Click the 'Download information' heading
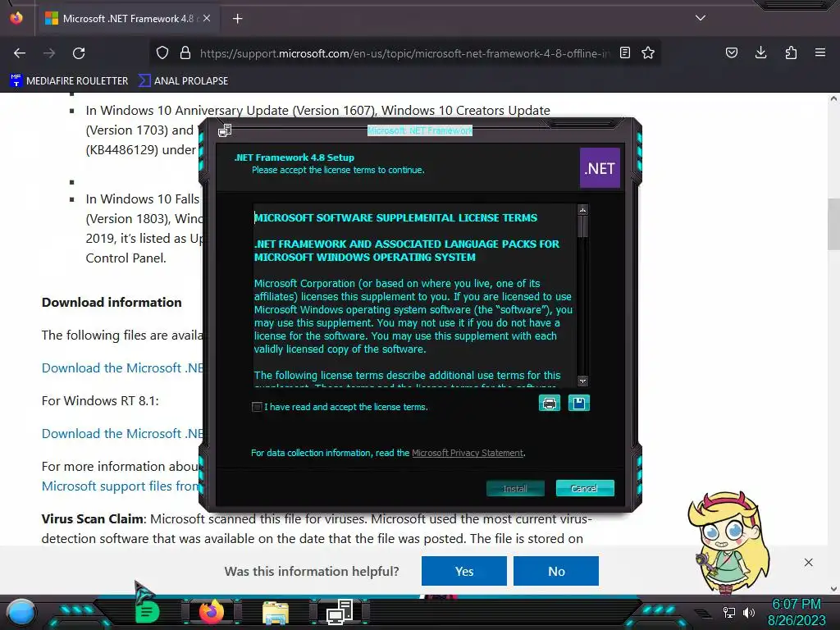 (112, 302)
